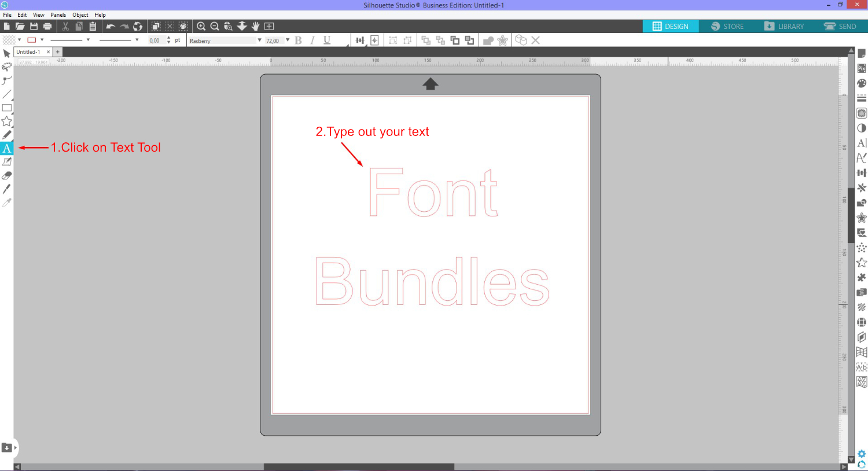Open the Panels menu
Image resolution: width=868 pixels, height=471 pixels.
click(58, 14)
